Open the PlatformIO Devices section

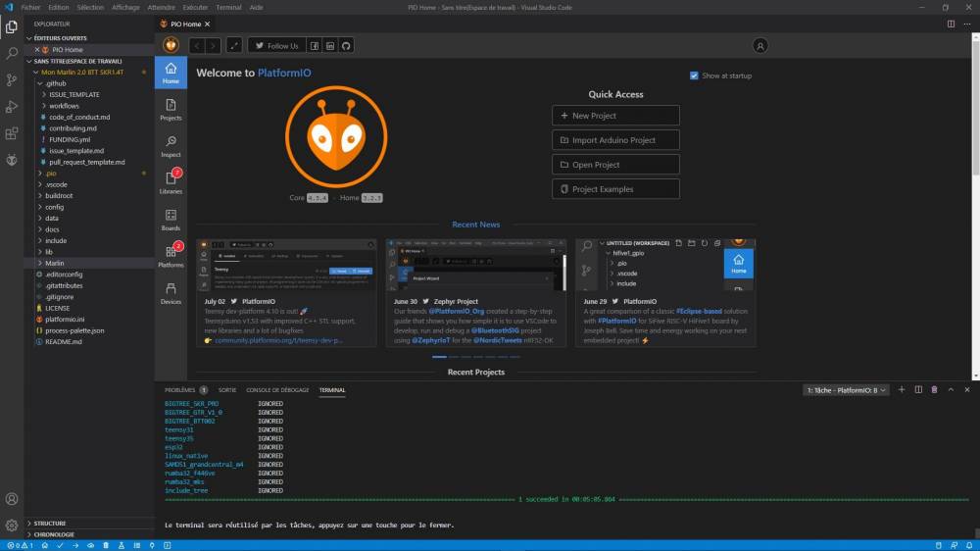point(171,292)
